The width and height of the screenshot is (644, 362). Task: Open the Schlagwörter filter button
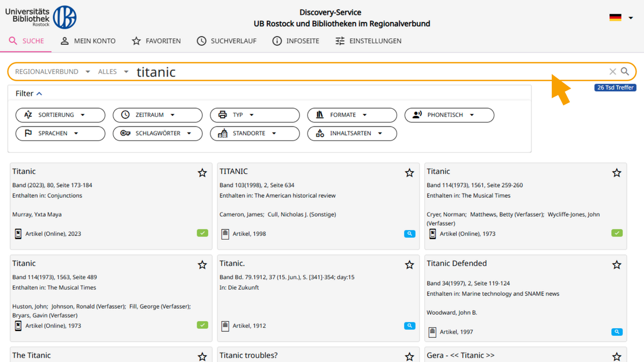(157, 133)
